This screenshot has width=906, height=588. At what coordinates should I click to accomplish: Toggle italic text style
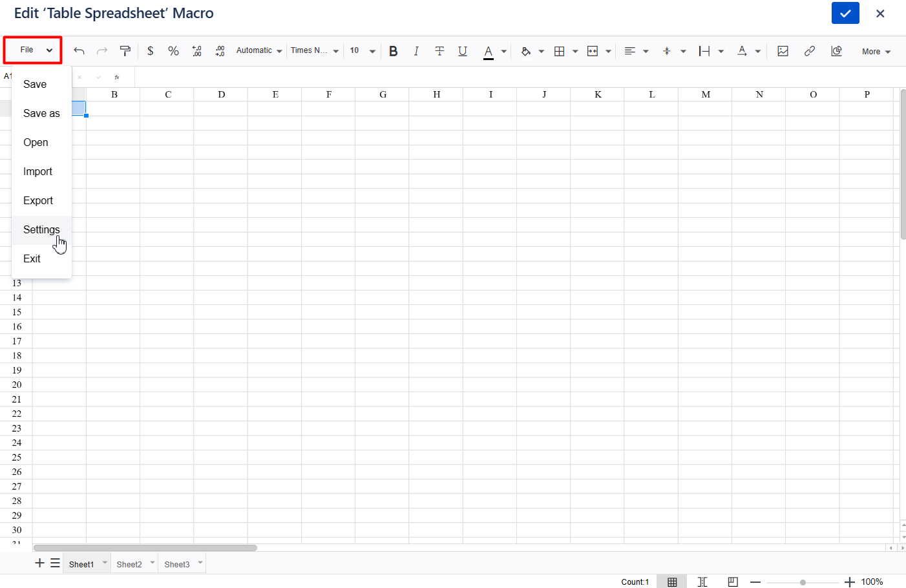click(416, 51)
